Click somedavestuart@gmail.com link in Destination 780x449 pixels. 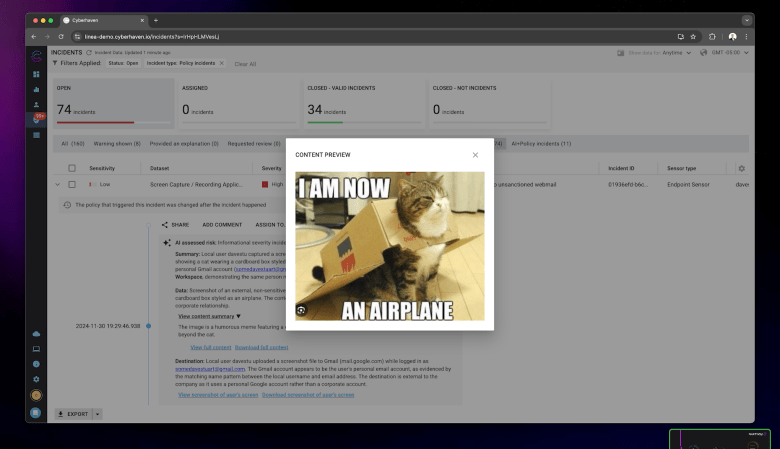210,369
